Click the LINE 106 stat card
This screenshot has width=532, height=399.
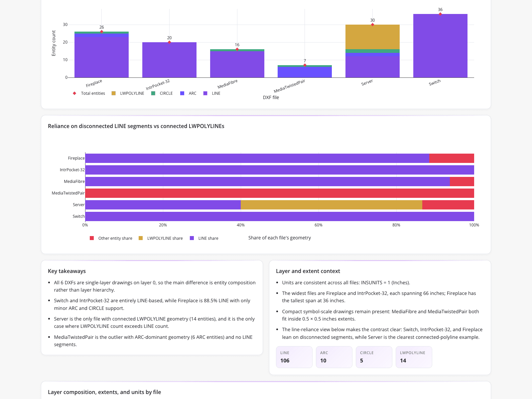pyautogui.click(x=294, y=357)
